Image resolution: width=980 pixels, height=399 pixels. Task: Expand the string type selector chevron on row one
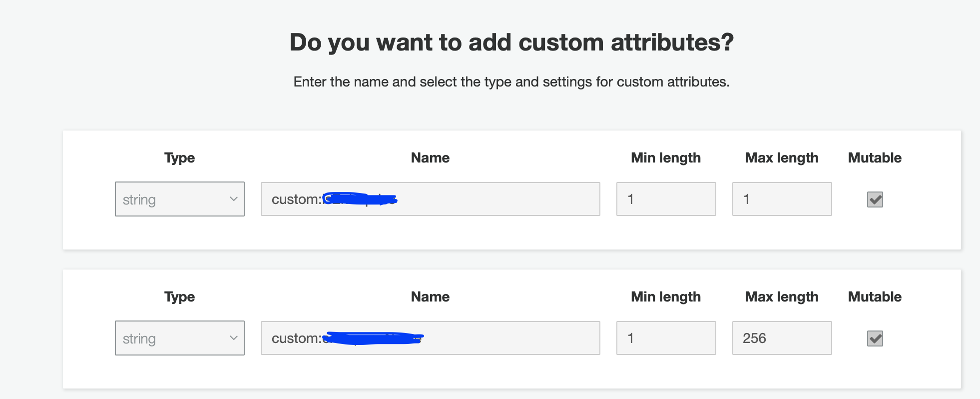tap(234, 199)
